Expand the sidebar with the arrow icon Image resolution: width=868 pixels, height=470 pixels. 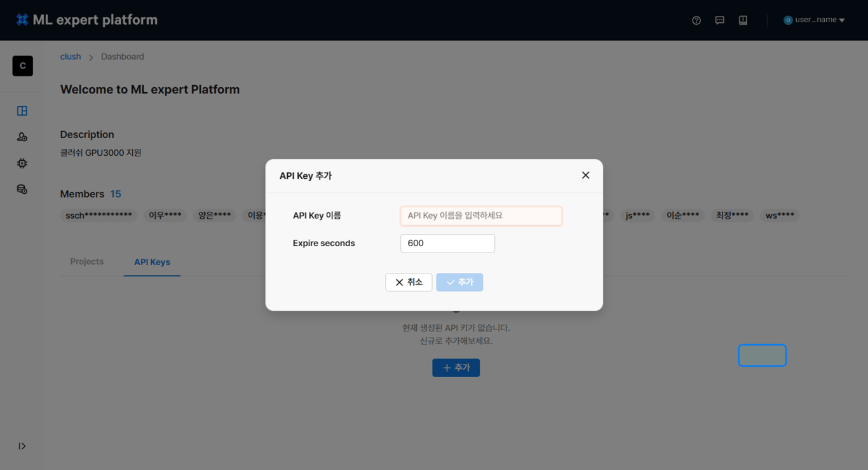coord(22,446)
